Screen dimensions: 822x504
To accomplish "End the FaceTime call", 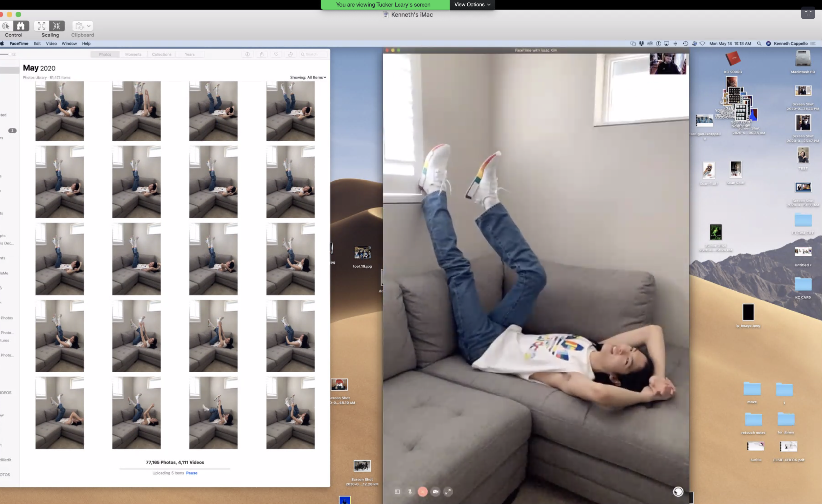I will point(422,491).
